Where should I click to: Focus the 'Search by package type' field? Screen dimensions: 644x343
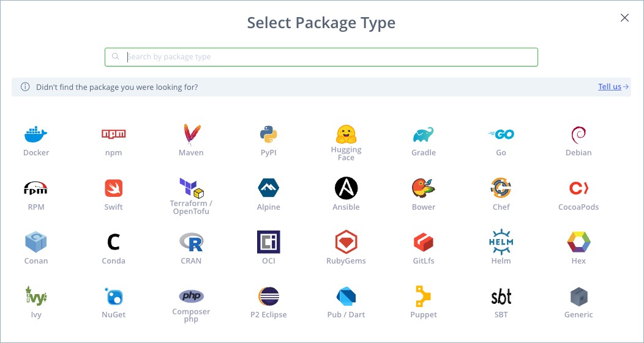(321, 57)
